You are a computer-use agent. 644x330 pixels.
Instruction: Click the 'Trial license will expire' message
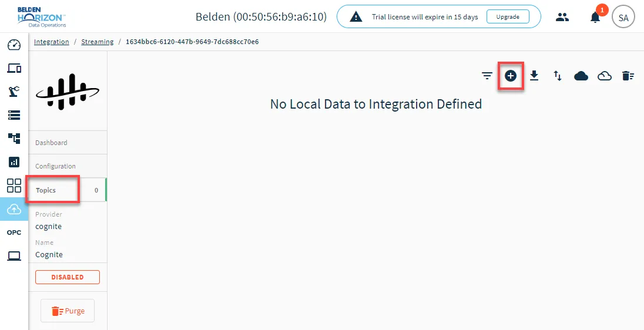point(425,17)
